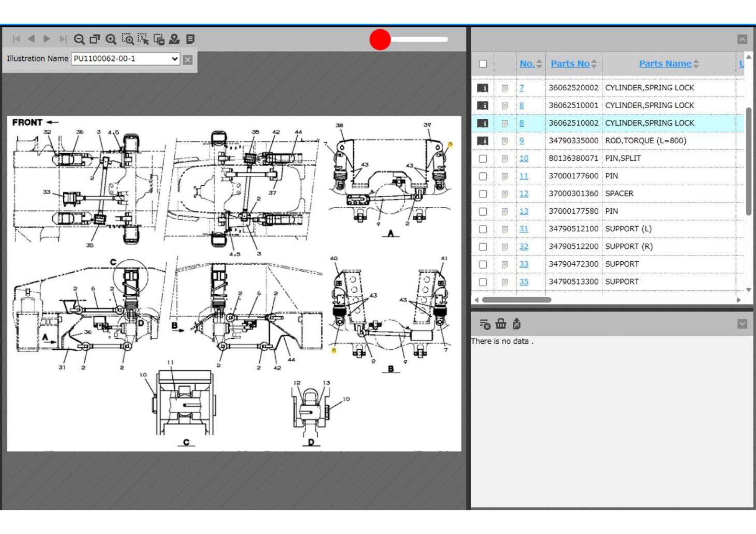Screen dimensions: 756x534
Task: Click item number 12 link
Action: (523, 194)
